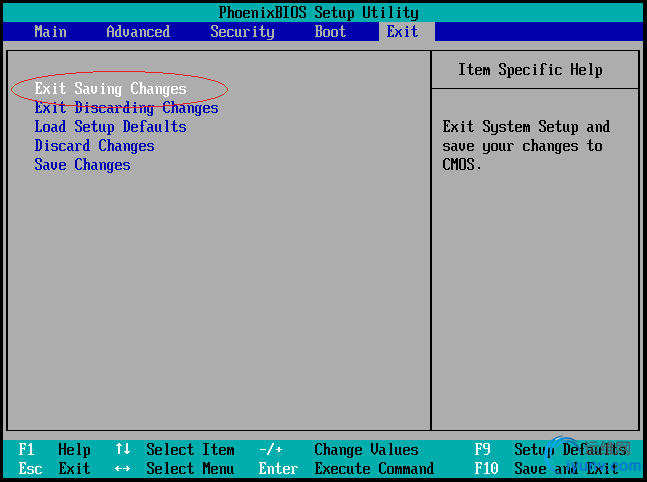Click the Esc Exit key hint
Image resolution: width=647 pixels, height=482 pixels.
click(x=54, y=468)
